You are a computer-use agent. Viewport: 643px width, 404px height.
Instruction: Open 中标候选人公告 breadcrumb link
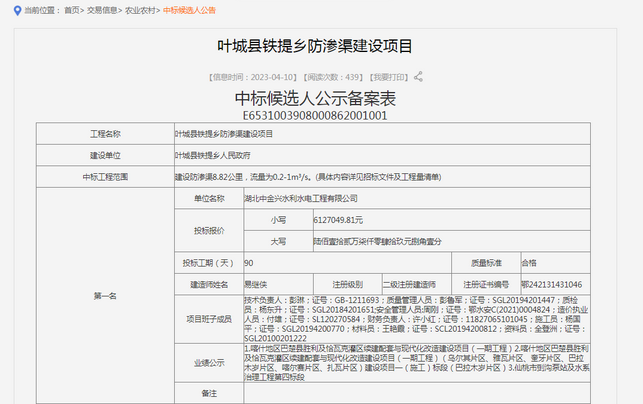click(189, 9)
